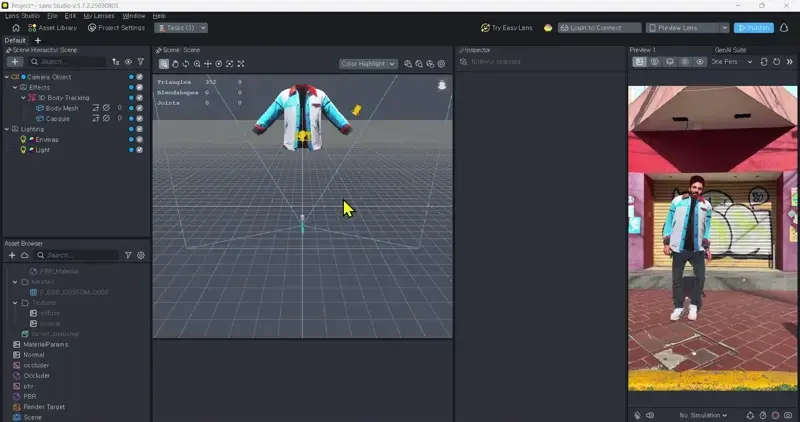Open the Window menu
The width and height of the screenshot is (800, 422).
point(134,16)
